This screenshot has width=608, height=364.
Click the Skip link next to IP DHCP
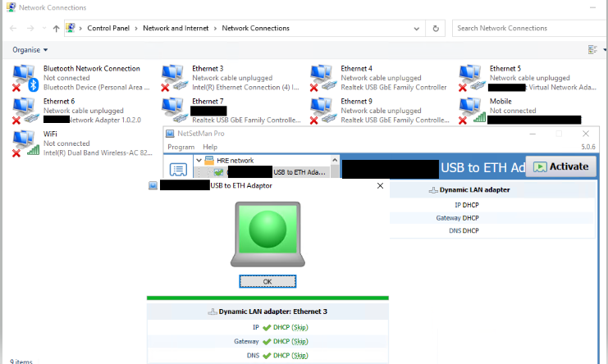[299, 328]
